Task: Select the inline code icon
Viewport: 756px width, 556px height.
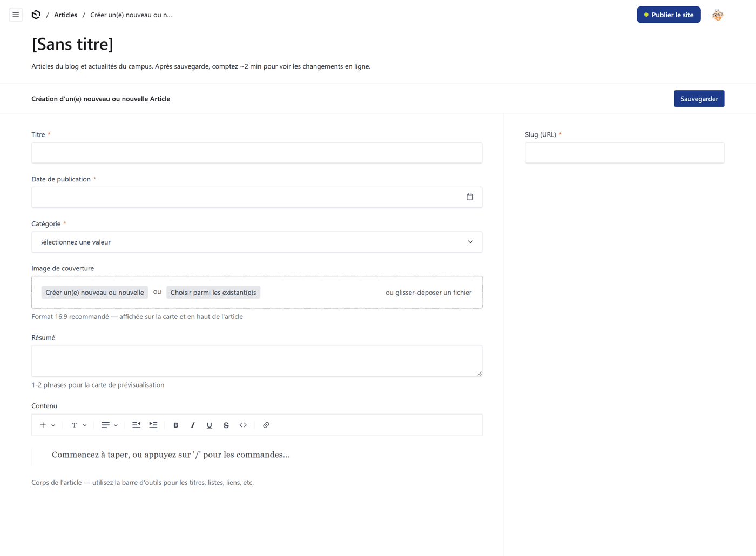Action: point(243,425)
